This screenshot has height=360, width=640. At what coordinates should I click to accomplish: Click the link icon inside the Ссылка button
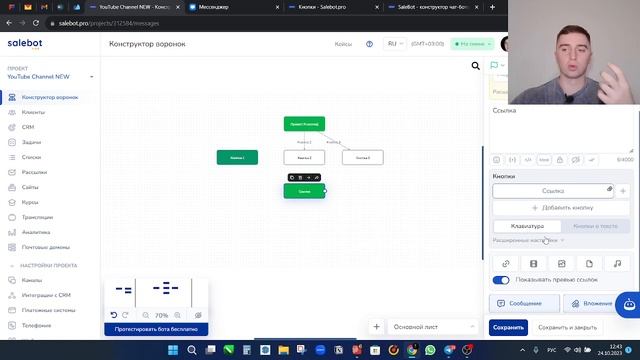609,189
